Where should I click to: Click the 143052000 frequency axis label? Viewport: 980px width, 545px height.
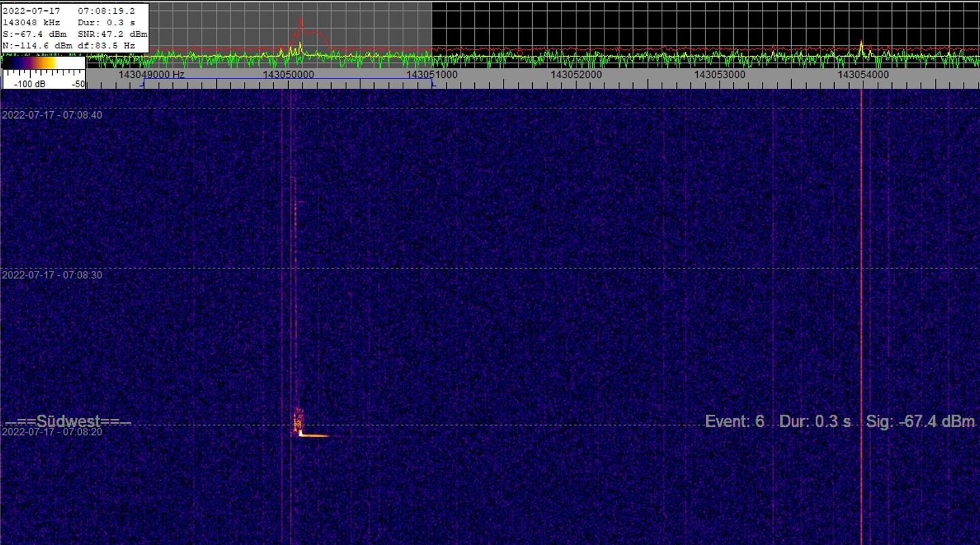pos(577,74)
